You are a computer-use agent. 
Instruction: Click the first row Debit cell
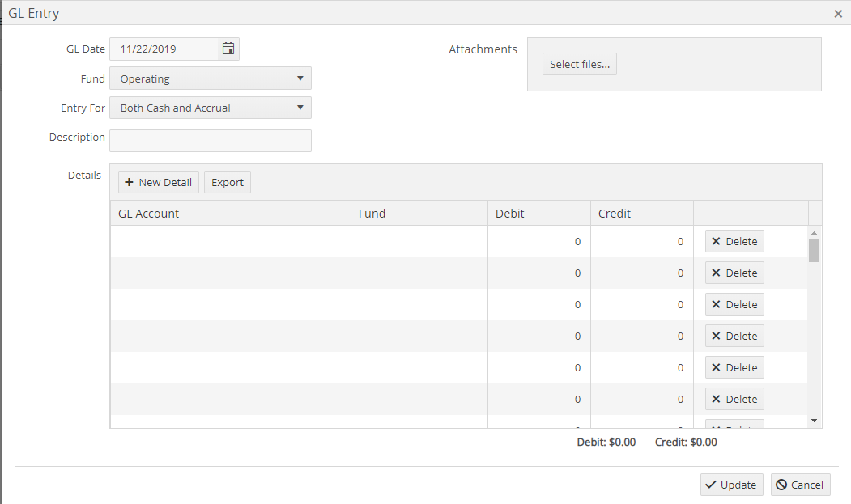(539, 241)
